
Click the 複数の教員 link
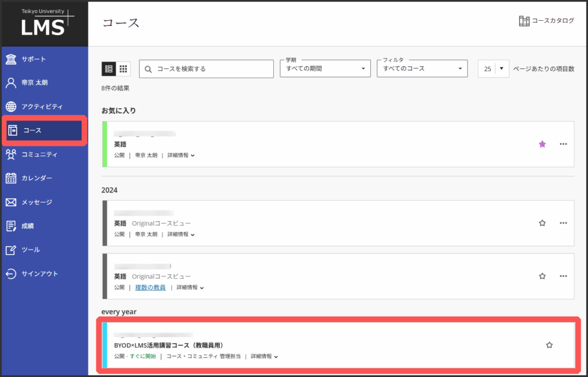[150, 287]
